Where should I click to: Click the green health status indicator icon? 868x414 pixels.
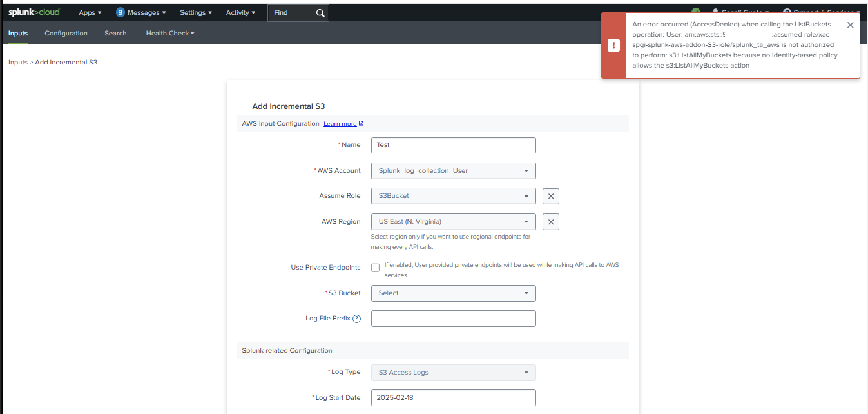pos(696,11)
